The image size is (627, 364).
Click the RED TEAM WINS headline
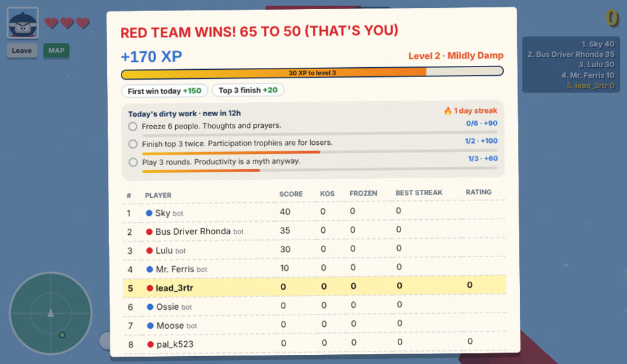pos(259,31)
